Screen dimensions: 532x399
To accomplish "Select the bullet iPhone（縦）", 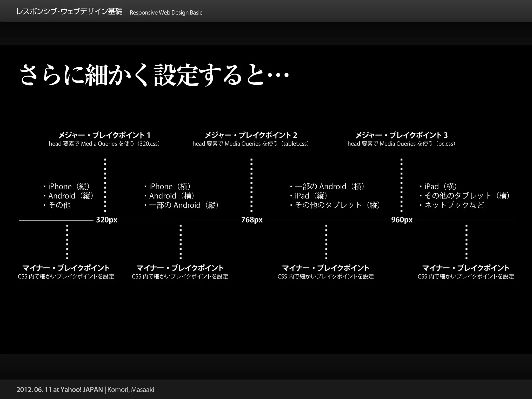I will pyautogui.click(x=67, y=187).
